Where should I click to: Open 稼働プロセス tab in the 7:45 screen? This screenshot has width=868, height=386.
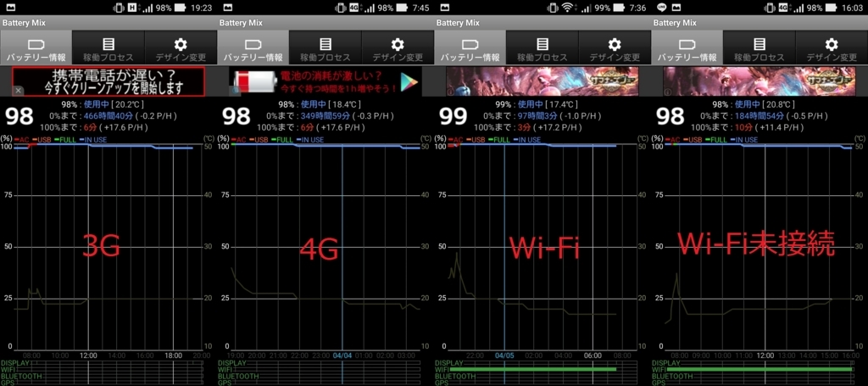[x=325, y=47]
